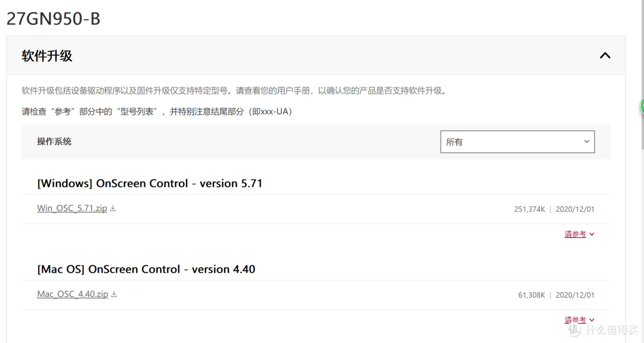Click the 什么值得买 watermark logo
The width and height of the screenshot is (644, 343).
tap(603, 329)
